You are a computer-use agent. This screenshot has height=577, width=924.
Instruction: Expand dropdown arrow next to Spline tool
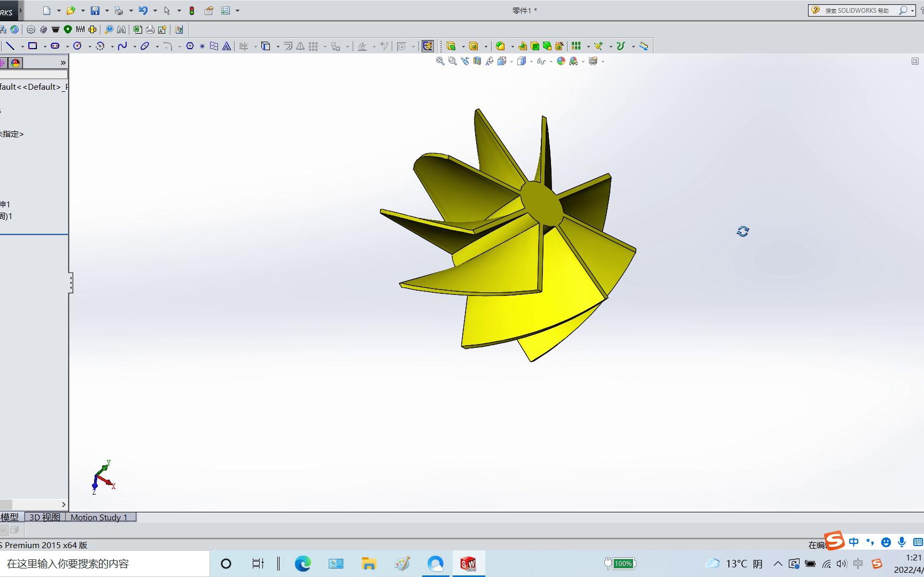[x=134, y=46]
